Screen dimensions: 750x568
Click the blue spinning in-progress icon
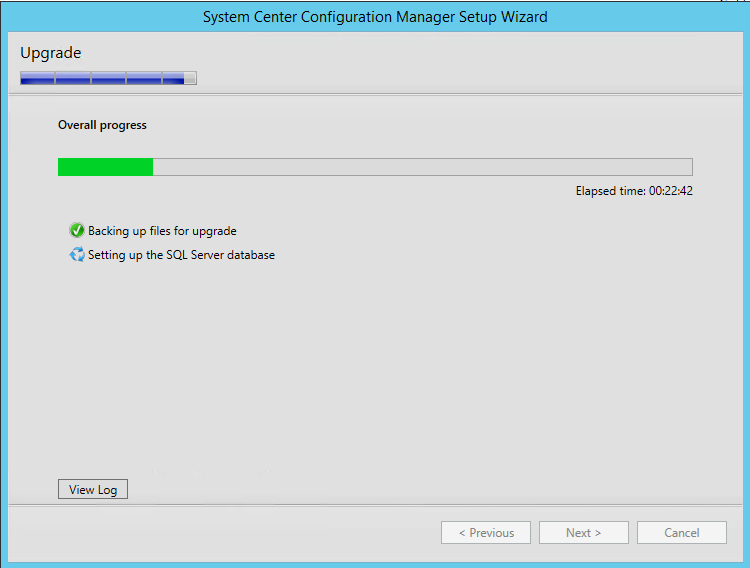pyautogui.click(x=77, y=255)
